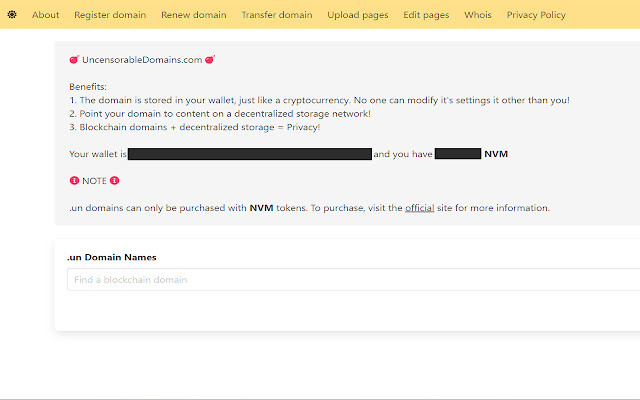Click the 'Benefits:' label
640x400 pixels.
(x=88, y=87)
